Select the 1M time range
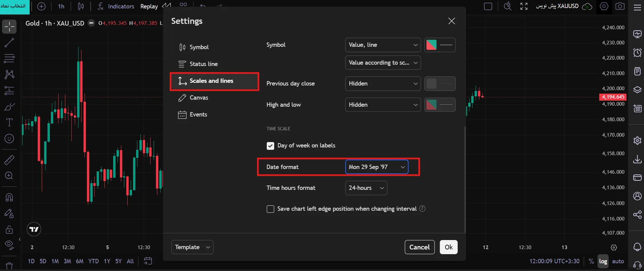 point(55,261)
